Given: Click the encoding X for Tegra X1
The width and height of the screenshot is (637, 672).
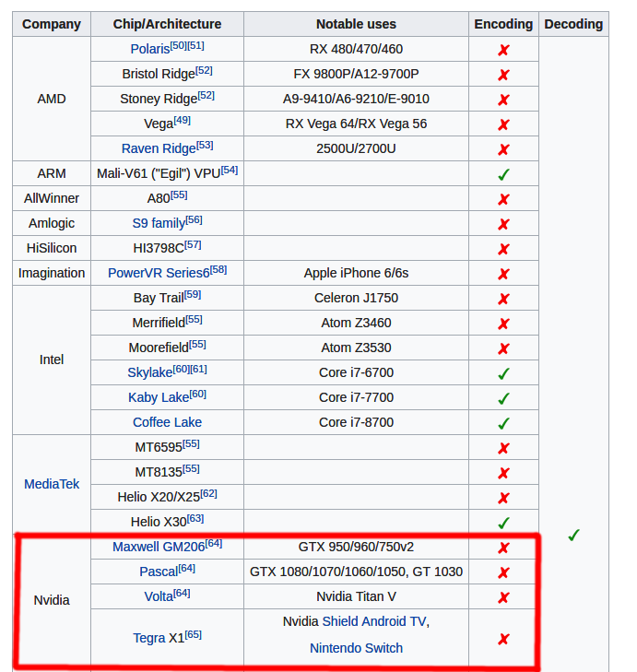Looking at the screenshot, I should [x=503, y=640].
